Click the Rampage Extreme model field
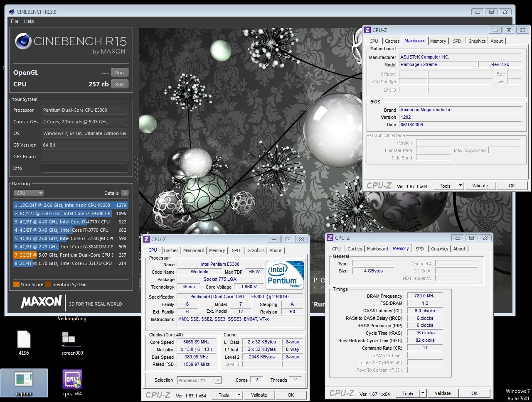The width and height of the screenshot is (532, 402). click(438, 64)
